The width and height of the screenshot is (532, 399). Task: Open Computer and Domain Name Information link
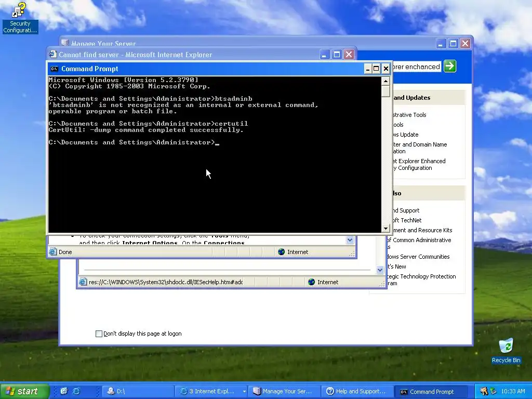point(419,148)
